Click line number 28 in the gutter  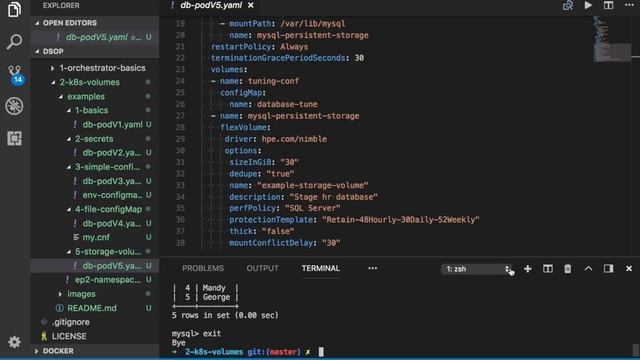click(180, 127)
